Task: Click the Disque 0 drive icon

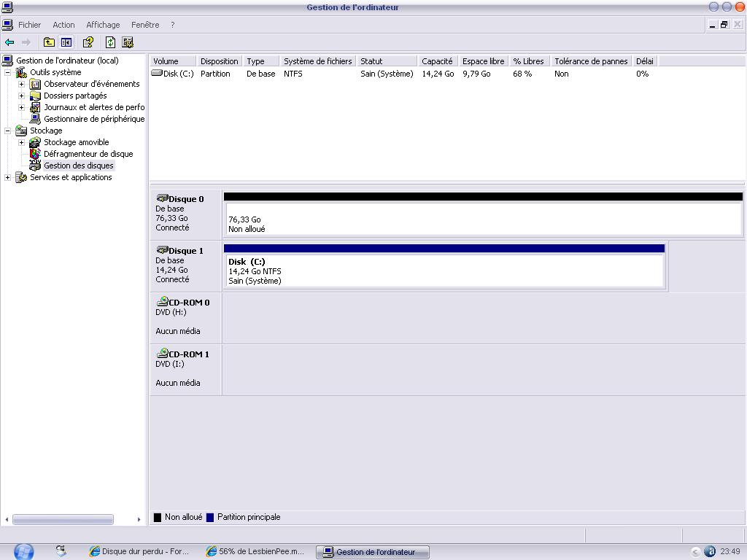Action: [x=162, y=198]
